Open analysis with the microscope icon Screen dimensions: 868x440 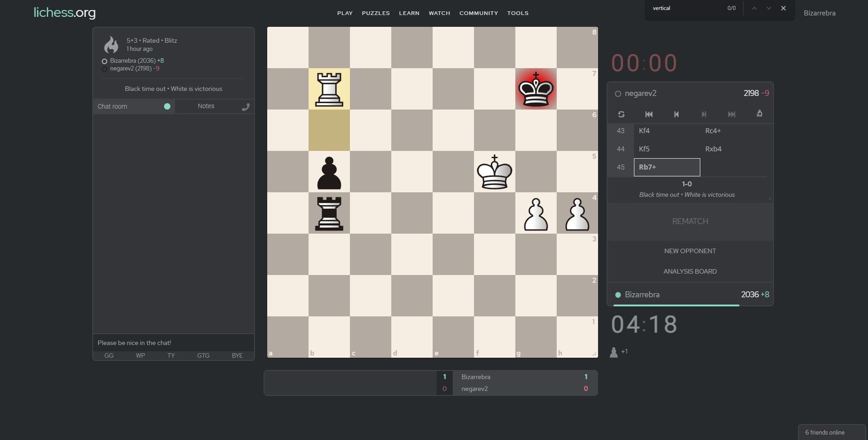click(759, 114)
